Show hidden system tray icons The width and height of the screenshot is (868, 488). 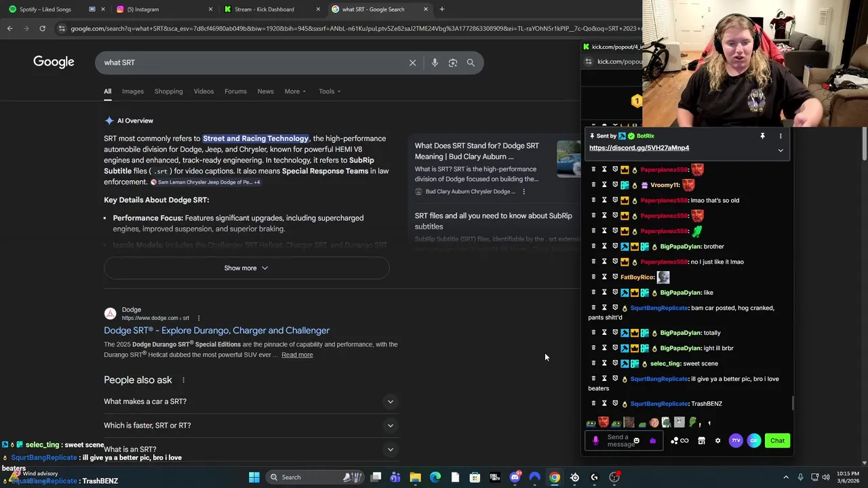(786, 477)
